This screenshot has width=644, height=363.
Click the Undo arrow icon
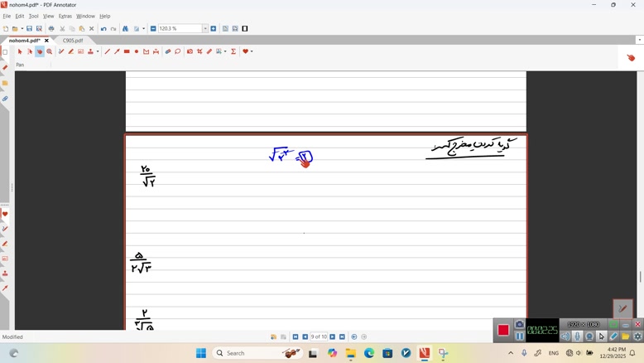click(103, 29)
